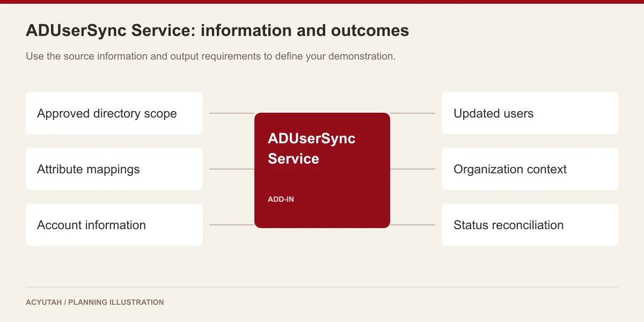
Task: Click the ADD-IN label in the red box
Action: tap(281, 199)
